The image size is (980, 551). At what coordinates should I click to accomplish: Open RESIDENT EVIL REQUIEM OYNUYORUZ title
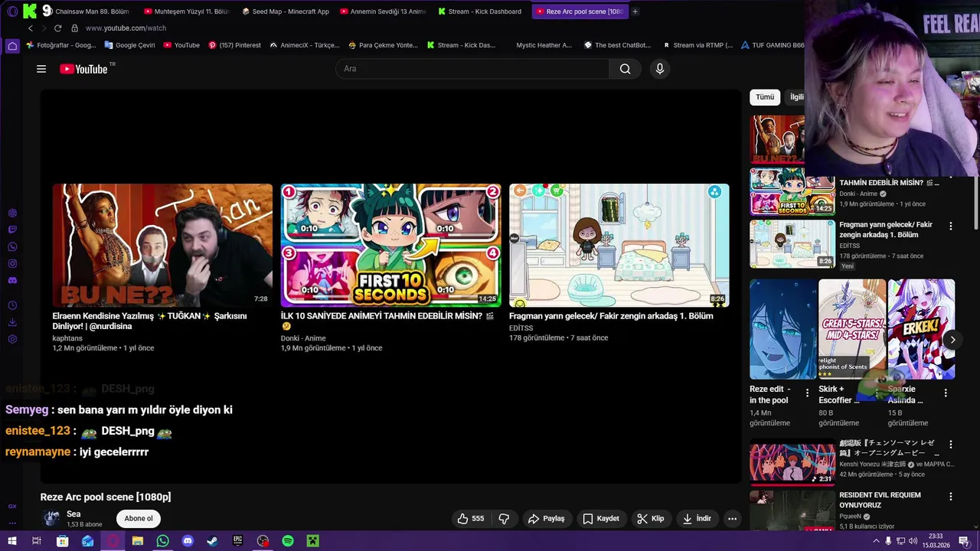pos(880,500)
